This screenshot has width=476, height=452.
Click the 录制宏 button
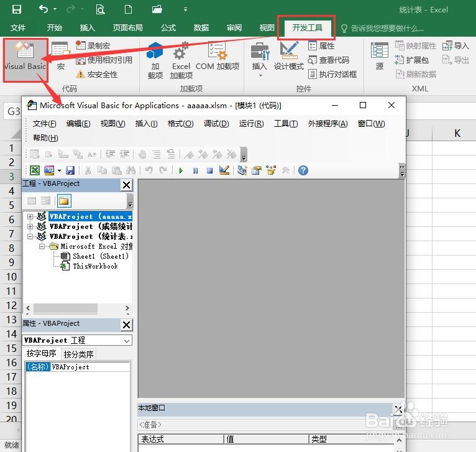93,45
